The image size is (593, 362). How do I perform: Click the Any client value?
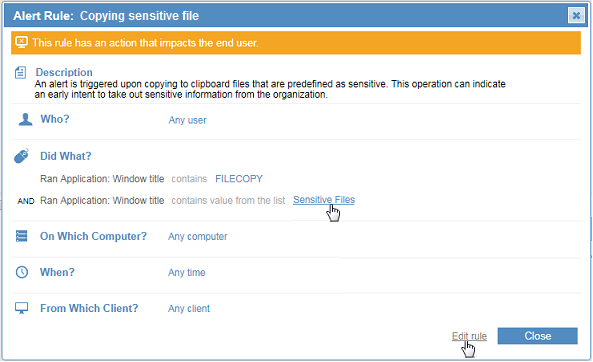coord(189,309)
